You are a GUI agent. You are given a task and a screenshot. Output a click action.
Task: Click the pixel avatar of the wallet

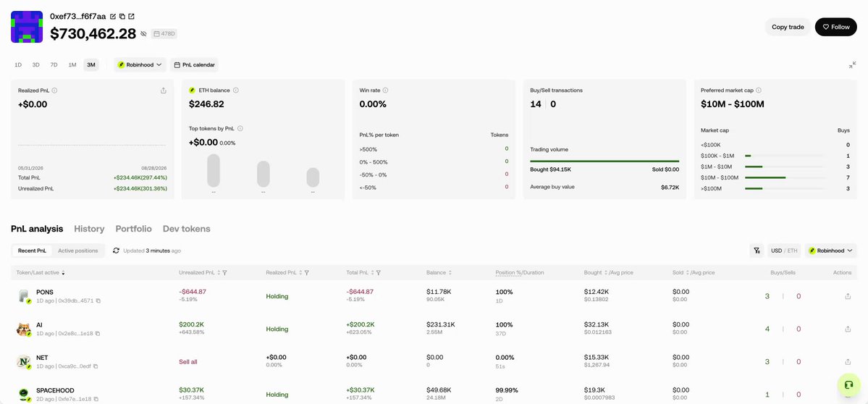(27, 27)
